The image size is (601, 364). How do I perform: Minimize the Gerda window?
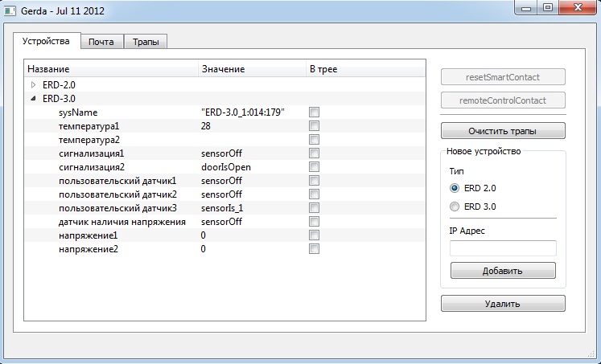click(528, 9)
